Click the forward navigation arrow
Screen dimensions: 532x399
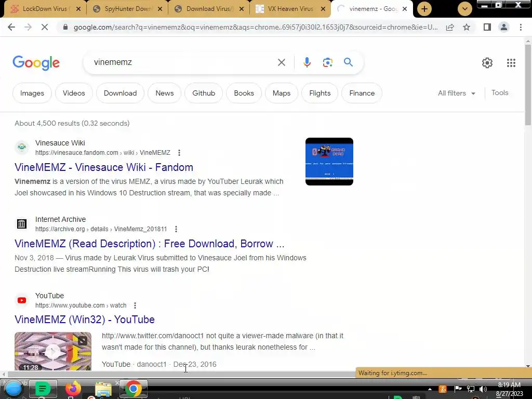pos(28,27)
